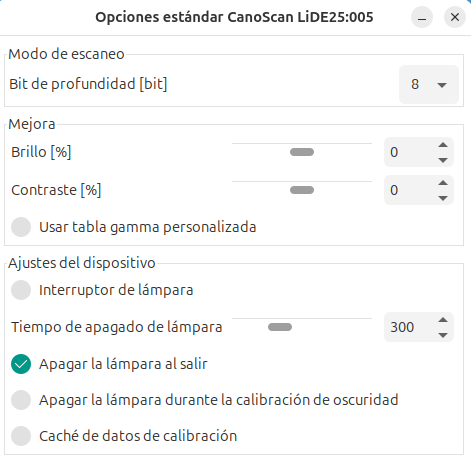Viewport: 471px width, 464px height.
Task: Focus the lamp off time field showing 300
Action: tap(409, 327)
